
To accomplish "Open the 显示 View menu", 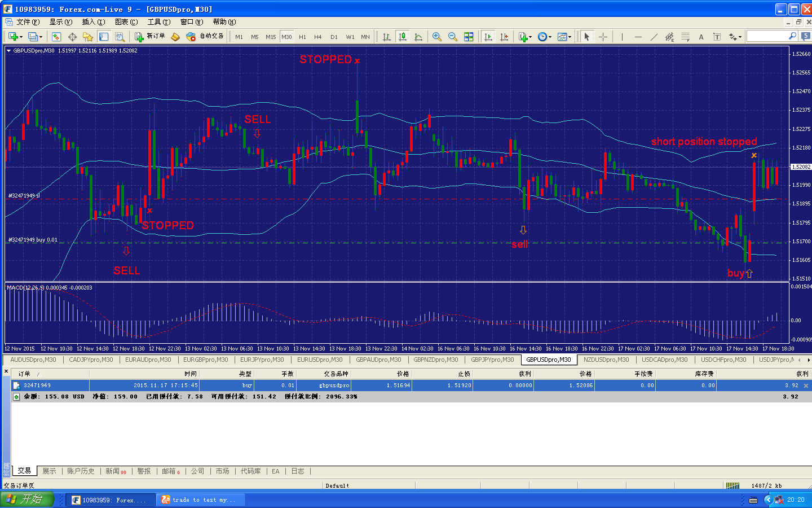I will pyautogui.click(x=61, y=22).
